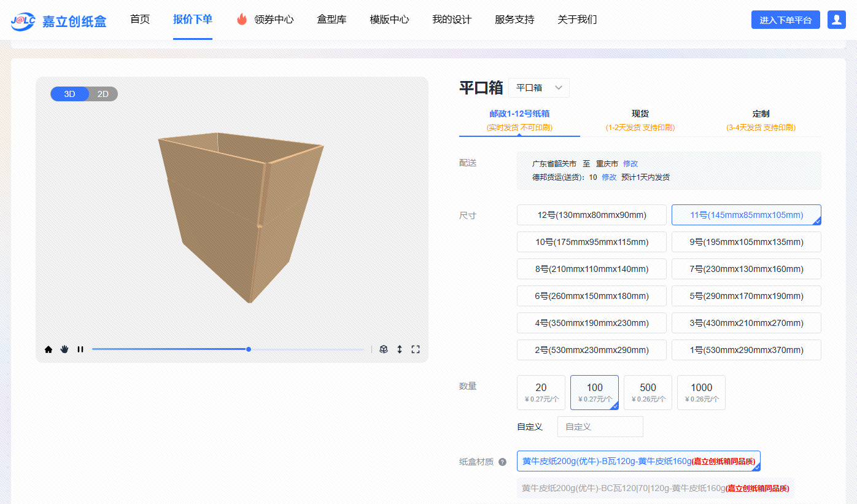Viewport: 857px width, 504px height.
Task: Open the user account avatar icon
Action: point(837,20)
